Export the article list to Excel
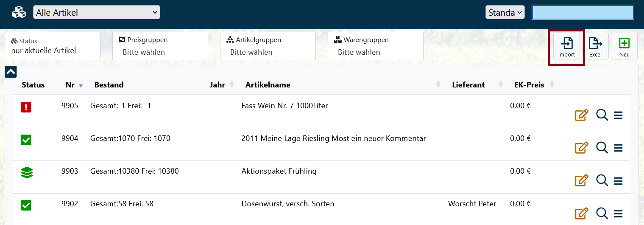This screenshot has height=225, width=644. (x=595, y=46)
